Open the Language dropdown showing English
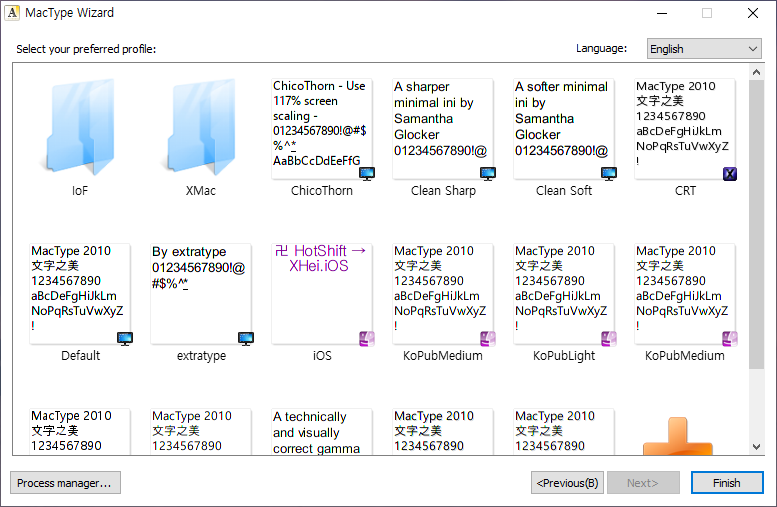777x507 pixels. (x=704, y=49)
